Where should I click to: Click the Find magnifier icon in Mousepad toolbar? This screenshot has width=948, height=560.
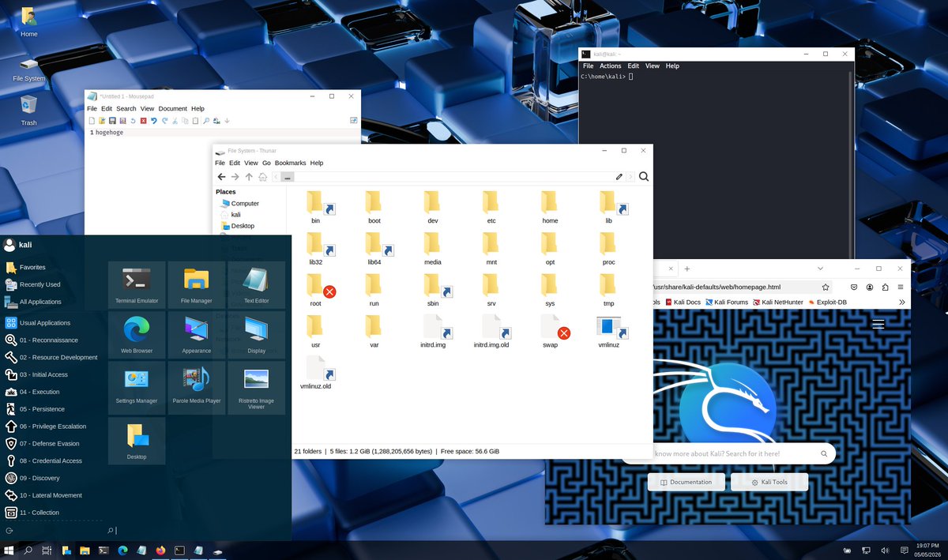pos(206,121)
